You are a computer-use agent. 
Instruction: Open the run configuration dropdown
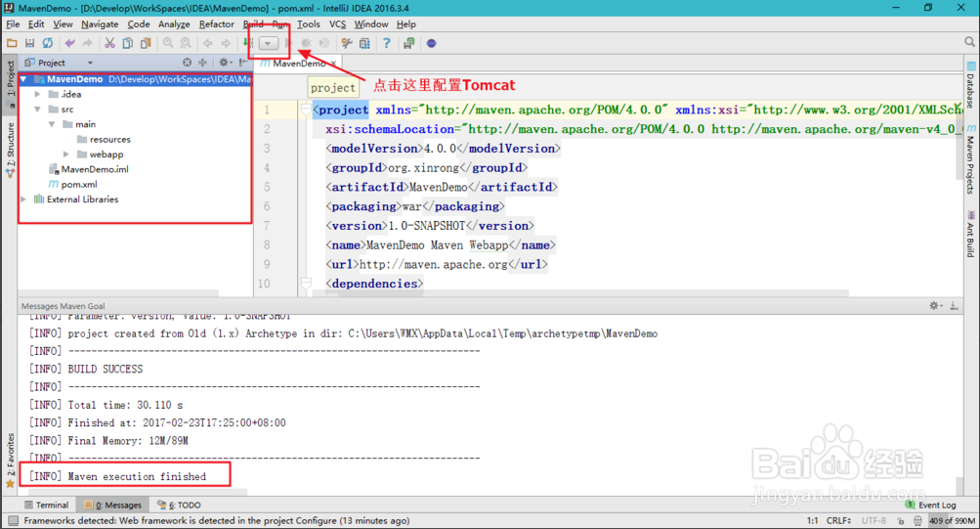coord(268,43)
